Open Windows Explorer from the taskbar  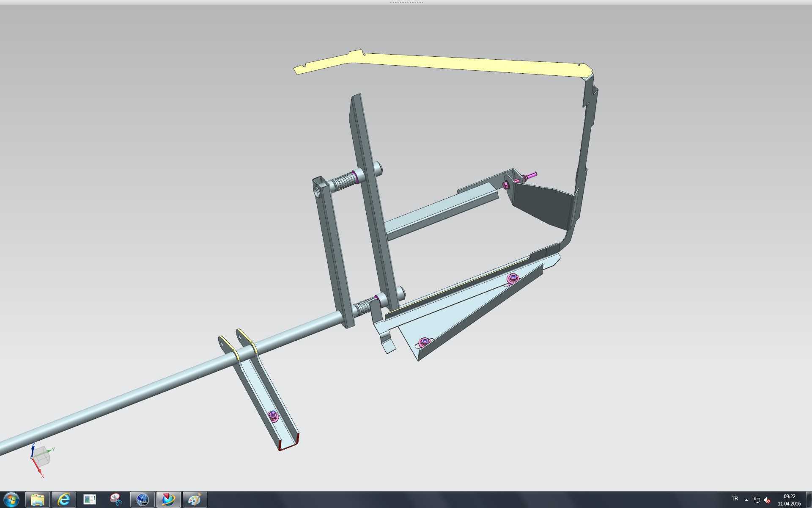(x=38, y=500)
